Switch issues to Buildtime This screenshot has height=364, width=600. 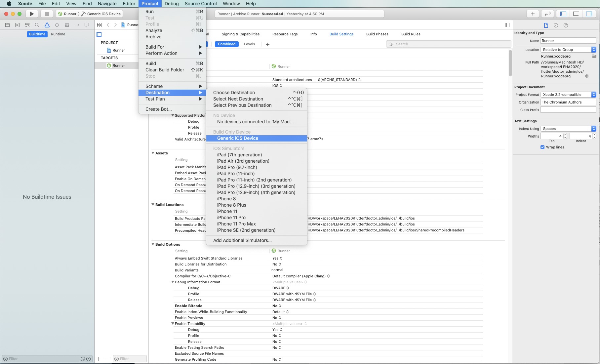(37, 34)
